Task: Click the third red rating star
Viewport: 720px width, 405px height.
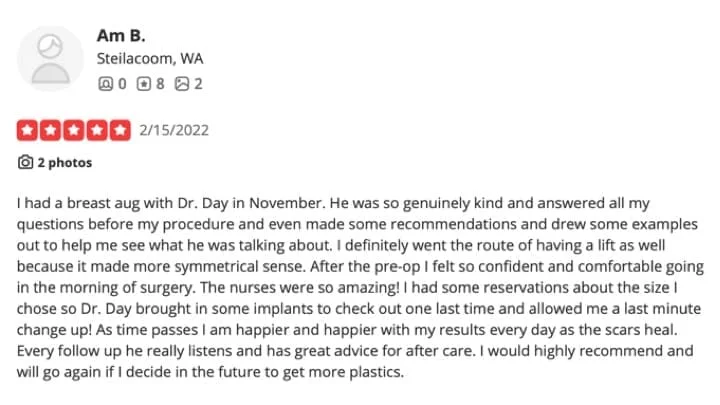Action: 73,130
